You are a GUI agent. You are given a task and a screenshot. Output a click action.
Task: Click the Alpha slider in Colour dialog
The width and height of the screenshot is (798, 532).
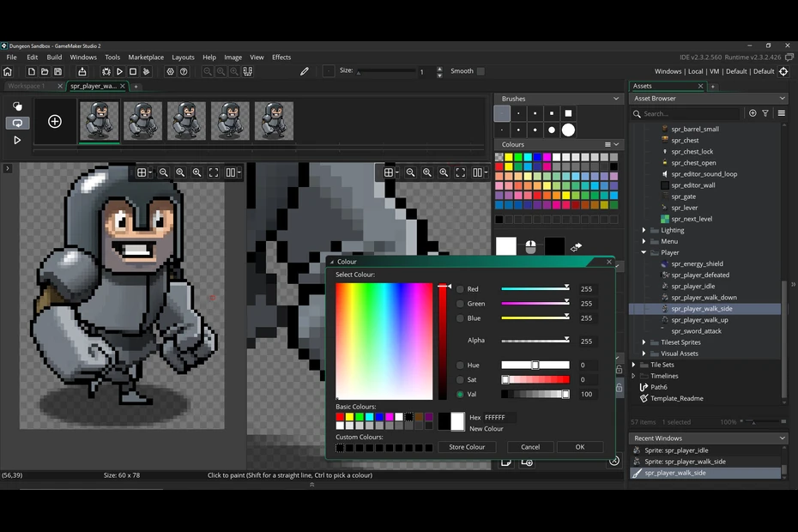(x=535, y=341)
